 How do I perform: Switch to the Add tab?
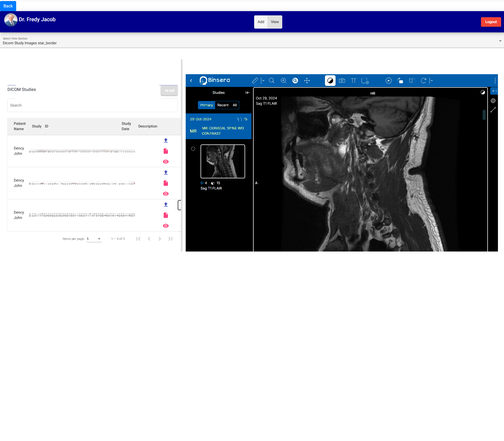tap(261, 22)
